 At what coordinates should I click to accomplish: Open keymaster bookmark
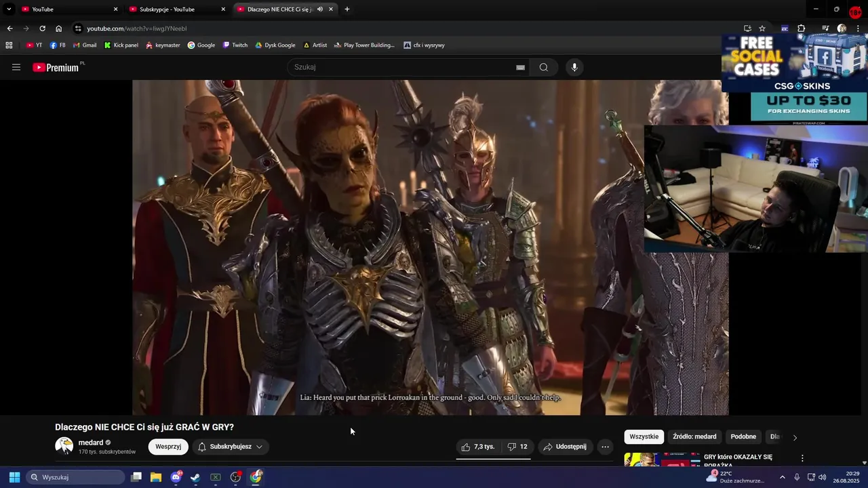pos(163,45)
